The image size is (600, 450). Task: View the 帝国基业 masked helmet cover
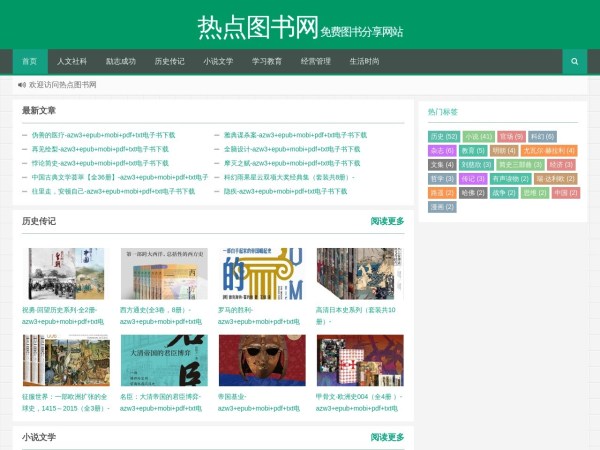pyautogui.click(x=262, y=360)
